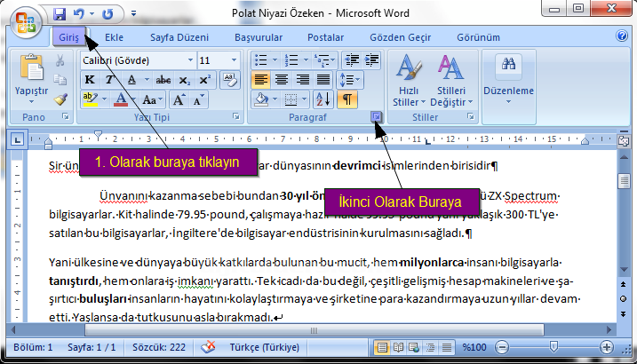Open the Hızlı Stiller gallery
The height and width of the screenshot is (364, 637).
click(x=409, y=81)
